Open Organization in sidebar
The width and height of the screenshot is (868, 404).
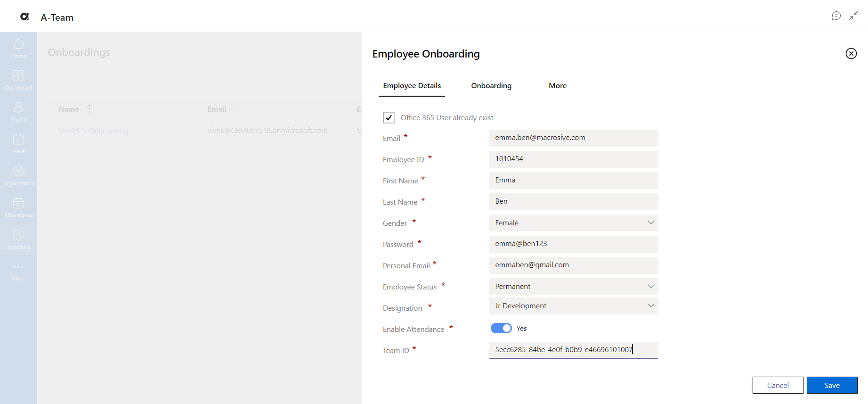[18, 176]
